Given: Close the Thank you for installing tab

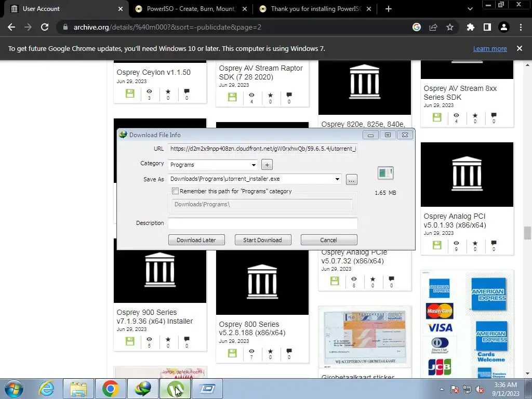Looking at the screenshot, I should [369, 9].
